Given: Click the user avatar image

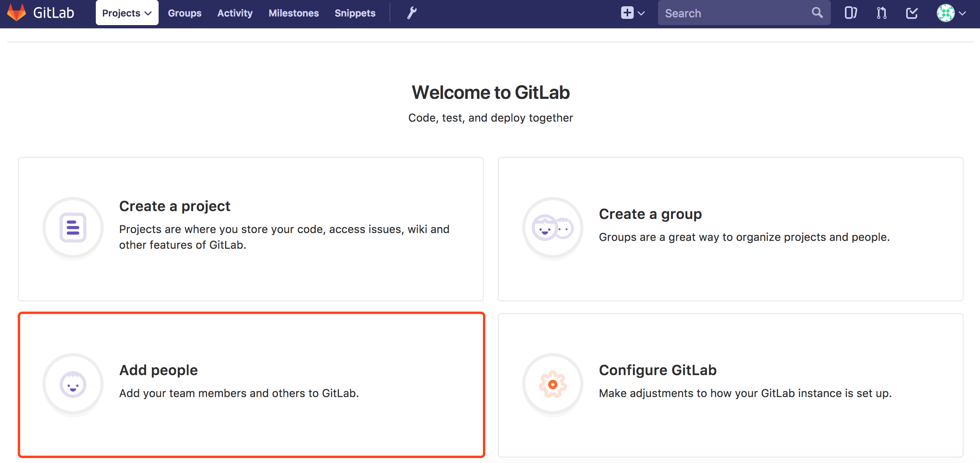Looking at the screenshot, I should tap(945, 13).
